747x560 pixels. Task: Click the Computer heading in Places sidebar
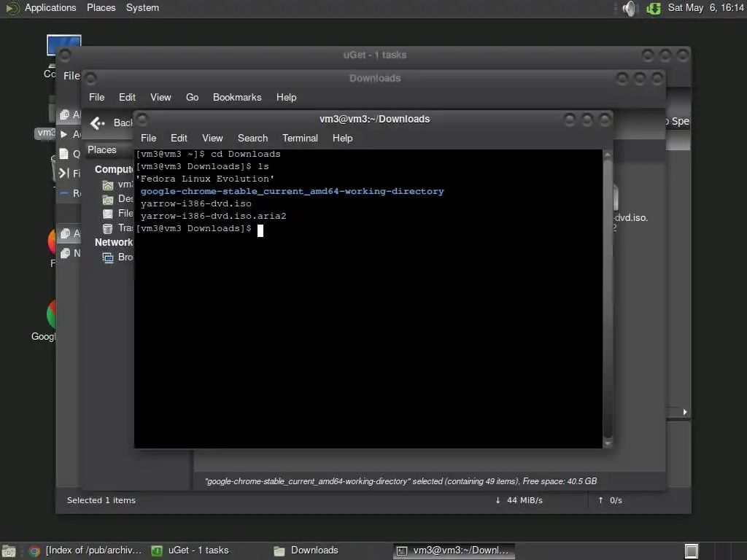[113, 169]
